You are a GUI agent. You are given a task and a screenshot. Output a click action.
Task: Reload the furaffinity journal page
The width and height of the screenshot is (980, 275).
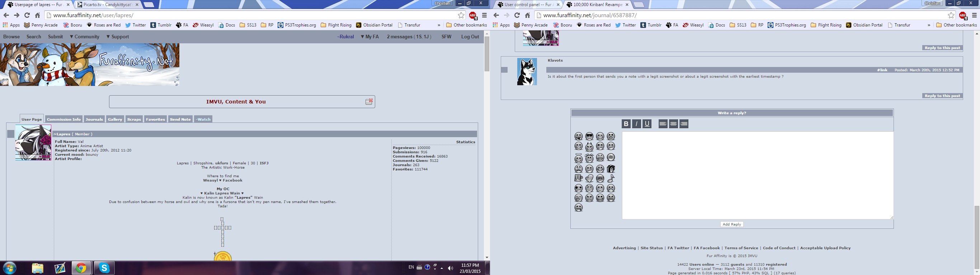tap(517, 15)
